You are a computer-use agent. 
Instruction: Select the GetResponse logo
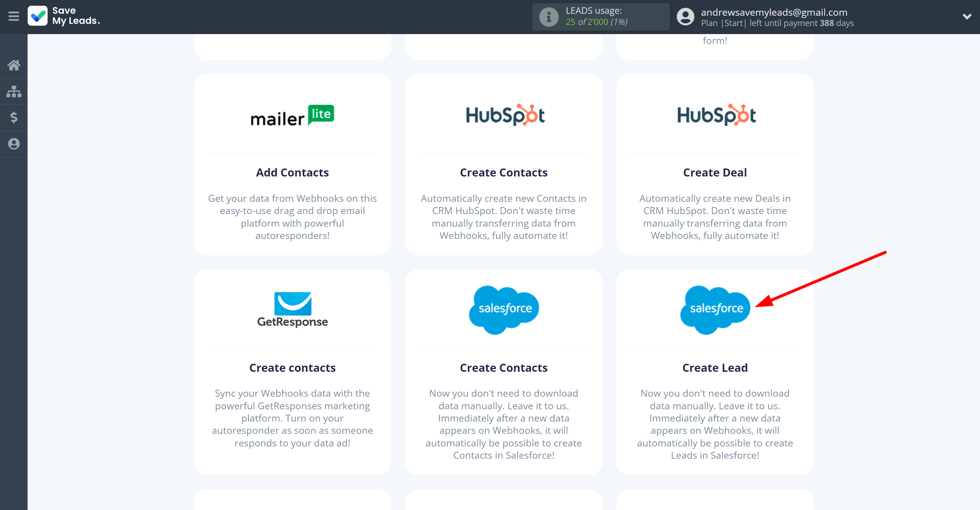(292, 310)
